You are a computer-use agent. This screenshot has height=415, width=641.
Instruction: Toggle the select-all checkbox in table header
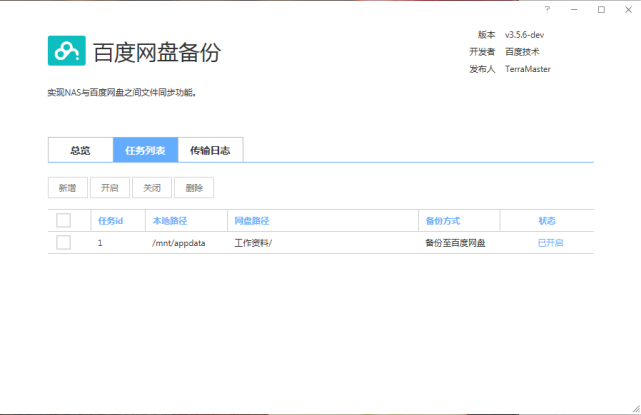click(64, 220)
